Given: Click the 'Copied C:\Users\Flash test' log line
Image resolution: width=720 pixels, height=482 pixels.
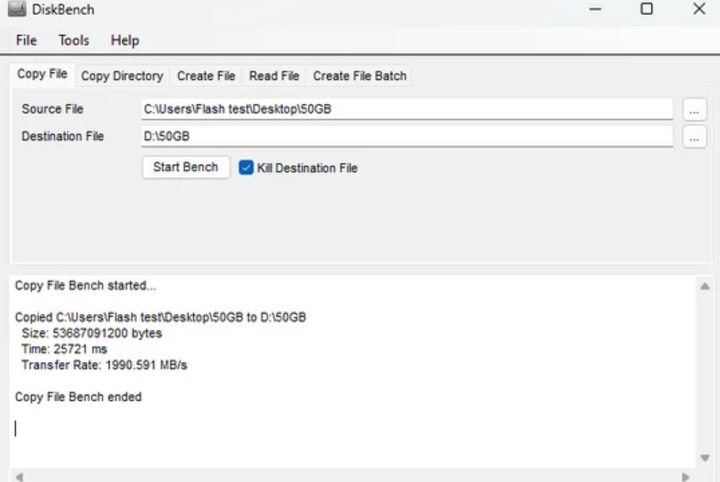Looking at the screenshot, I should coord(160,317).
